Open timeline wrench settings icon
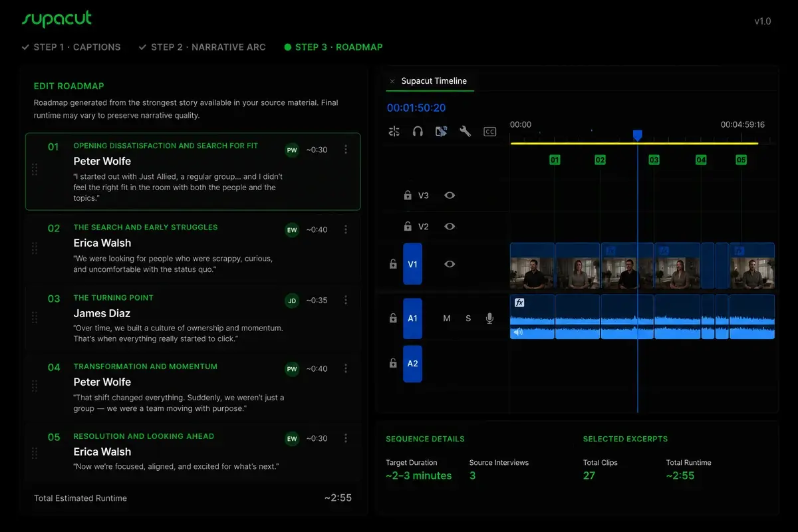This screenshot has width=798, height=532. (x=465, y=132)
